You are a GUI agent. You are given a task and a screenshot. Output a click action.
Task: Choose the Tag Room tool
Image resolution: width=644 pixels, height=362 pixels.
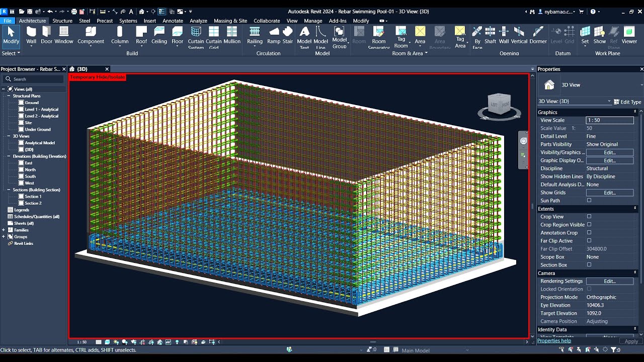coord(401,37)
